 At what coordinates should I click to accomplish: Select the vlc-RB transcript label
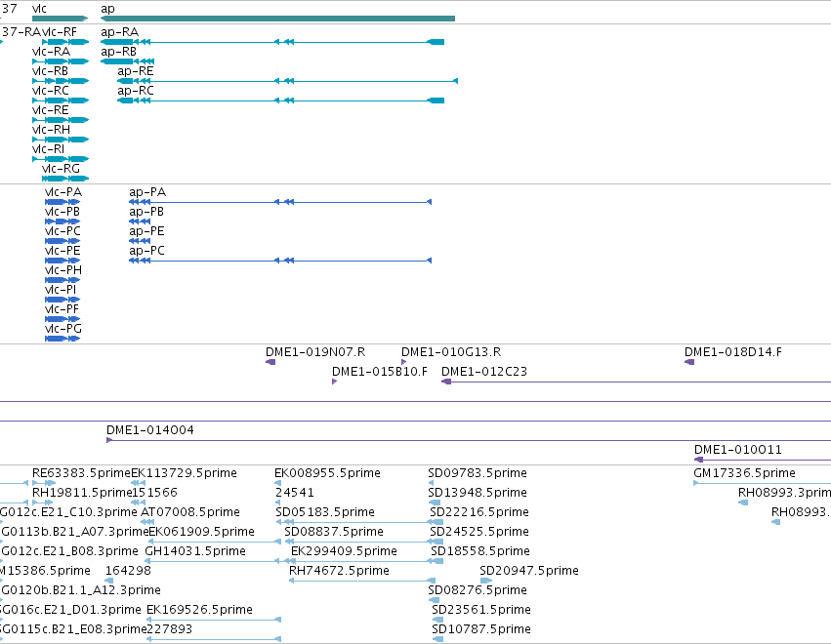click(x=51, y=71)
